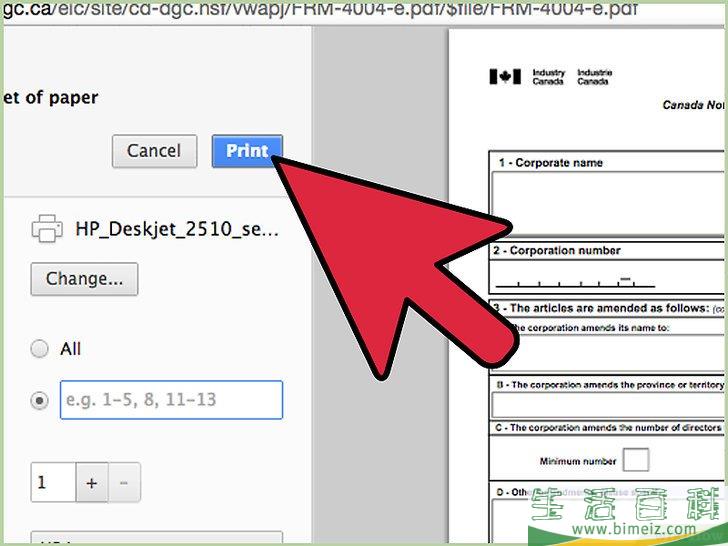The width and height of the screenshot is (728, 546).
Task: Click the province or territory field in preview
Action: click(607, 405)
